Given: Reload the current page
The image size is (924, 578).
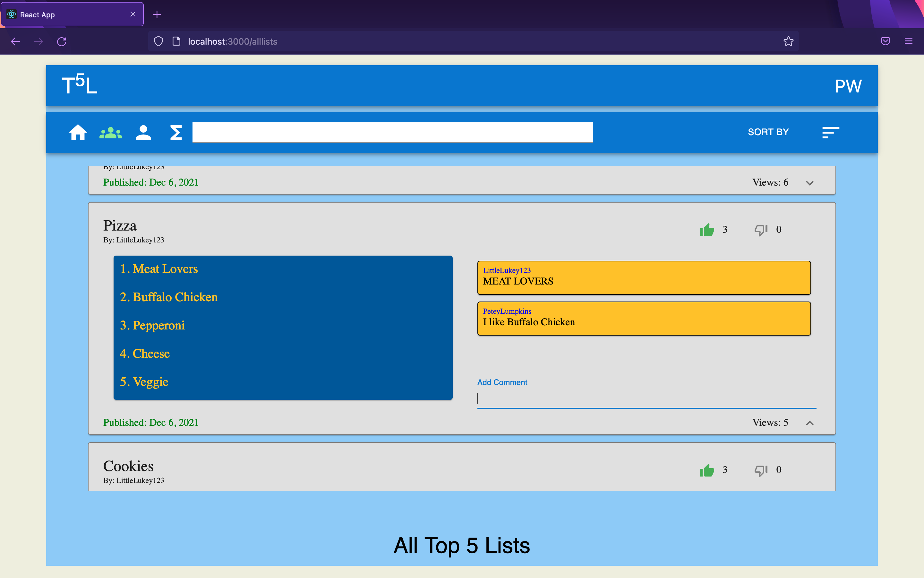Looking at the screenshot, I should coord(62,41).
